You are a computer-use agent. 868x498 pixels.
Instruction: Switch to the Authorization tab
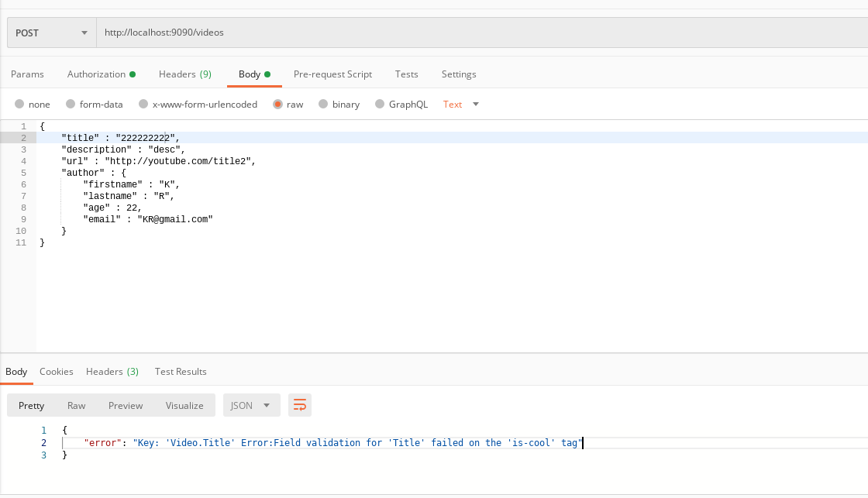tap(101, 74)
